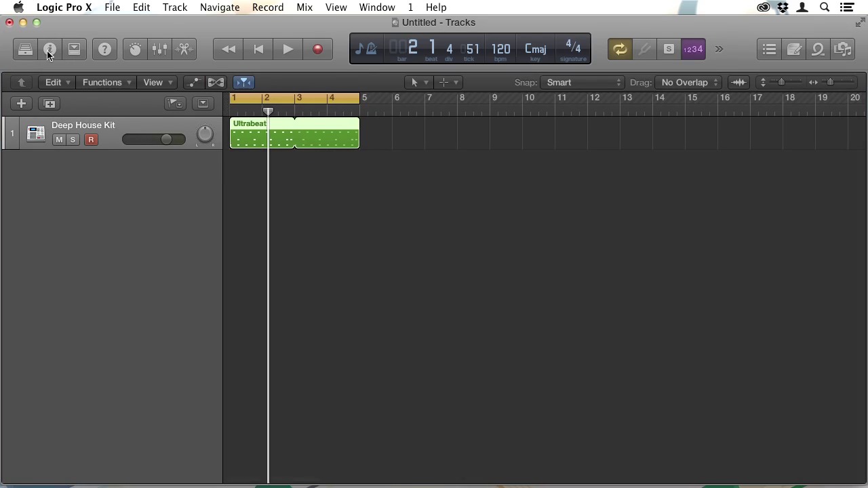
Task: Open the Apple Loops browser
Action: (x=818, y=49)
